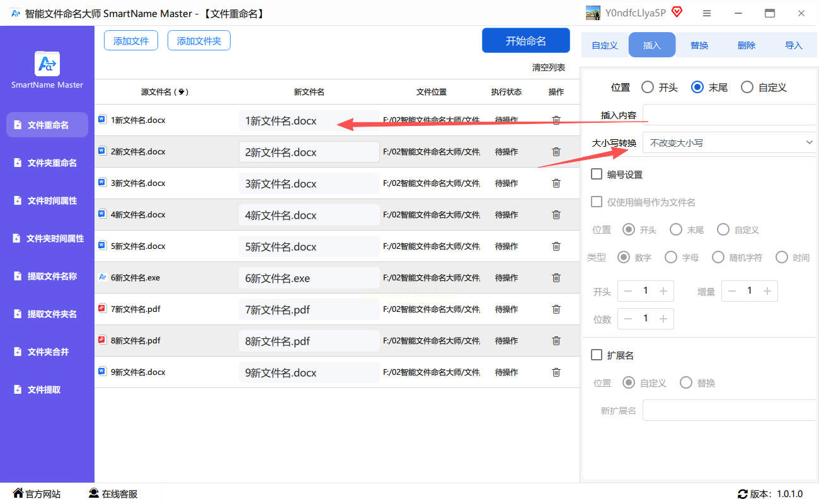Open 在线客服 support icon

(x=94, y=493)
